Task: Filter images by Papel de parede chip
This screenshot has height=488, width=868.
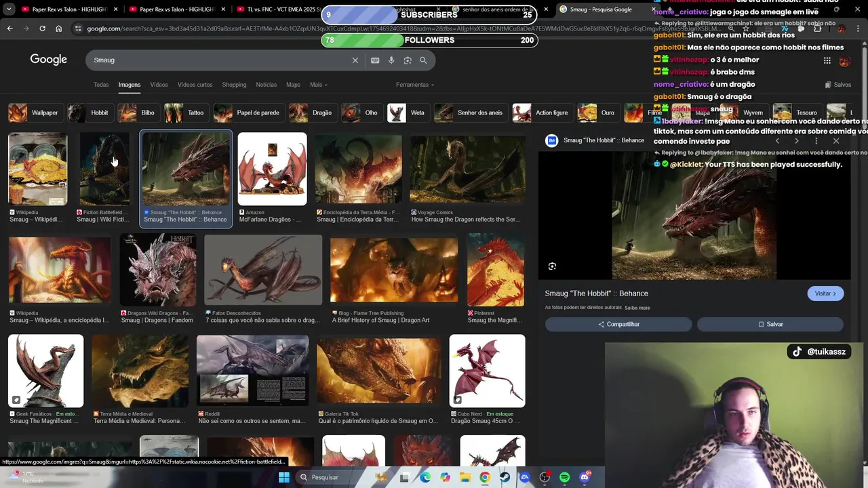Action: coord(248,113)
